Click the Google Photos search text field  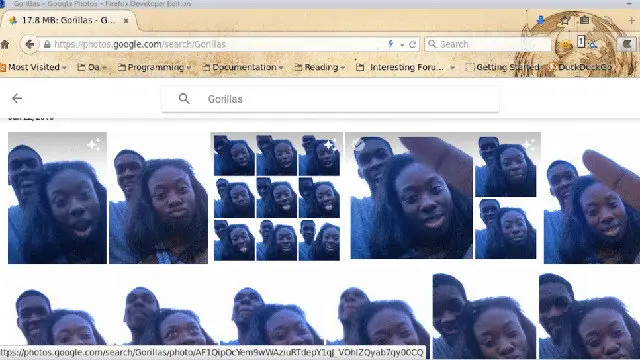(x=330, y=99)
